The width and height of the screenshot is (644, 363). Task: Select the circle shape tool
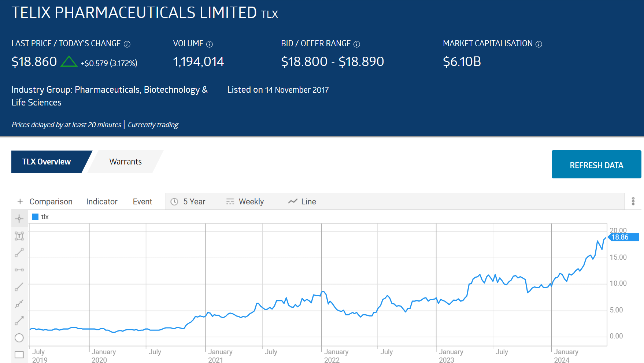(x=19, y=338)
